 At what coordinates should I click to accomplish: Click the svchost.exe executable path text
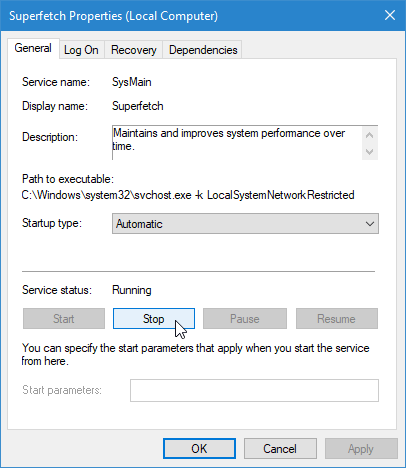coord(188,195)
